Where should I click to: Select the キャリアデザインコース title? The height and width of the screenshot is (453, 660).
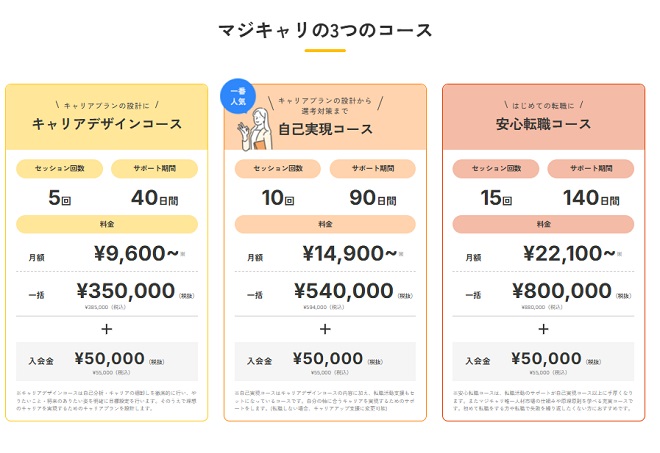tap(107, 125)
